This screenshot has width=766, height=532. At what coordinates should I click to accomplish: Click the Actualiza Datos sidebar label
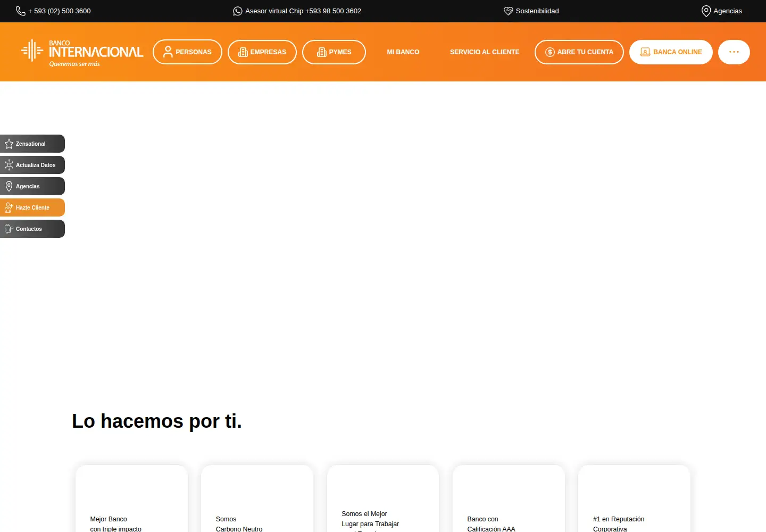36,165
